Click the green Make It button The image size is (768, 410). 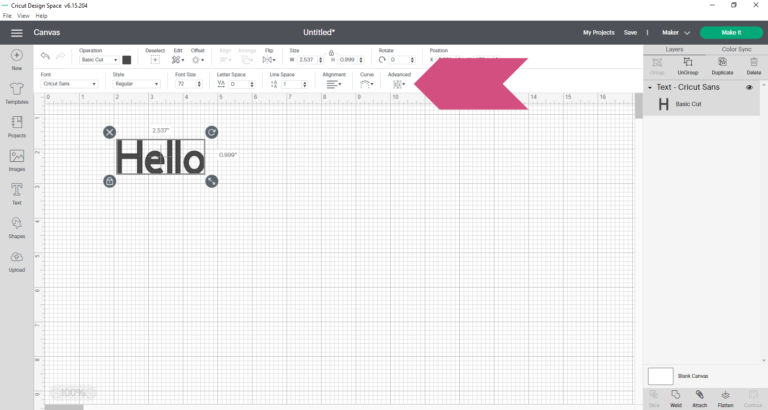pos(732,32)
